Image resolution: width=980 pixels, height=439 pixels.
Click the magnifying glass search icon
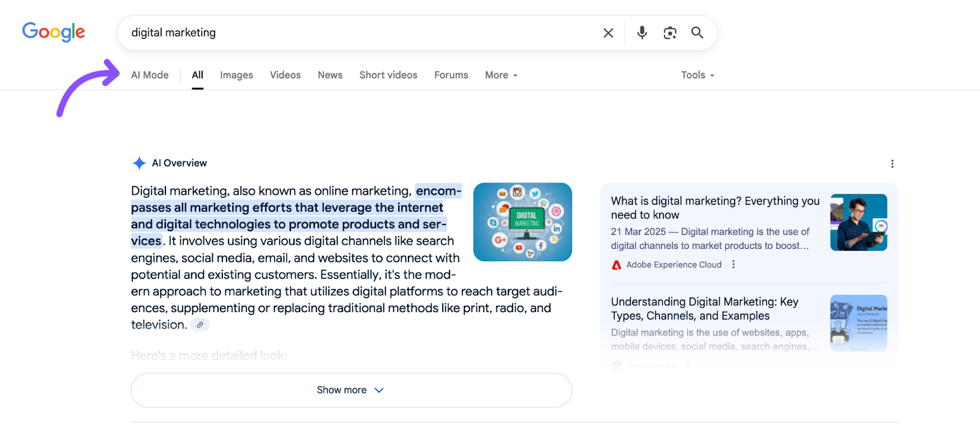(697, 33)
